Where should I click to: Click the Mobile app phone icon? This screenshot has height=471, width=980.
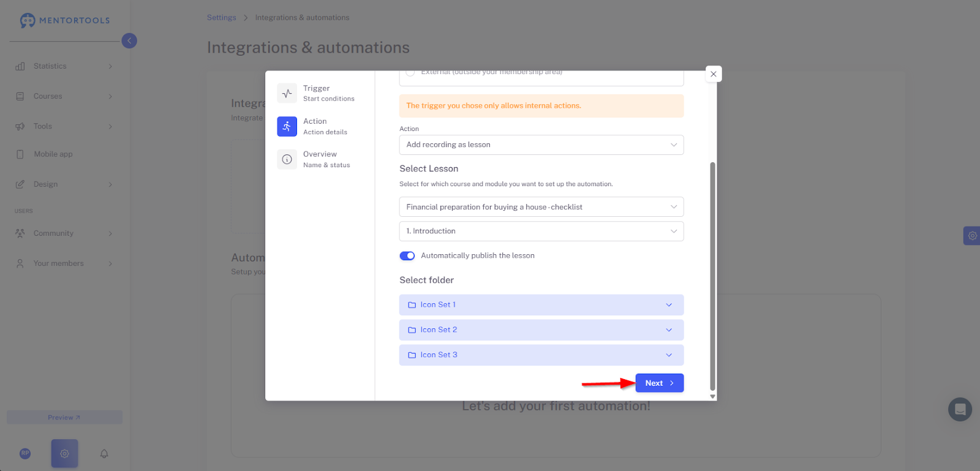pyautogui.click(x=20, y=154)
